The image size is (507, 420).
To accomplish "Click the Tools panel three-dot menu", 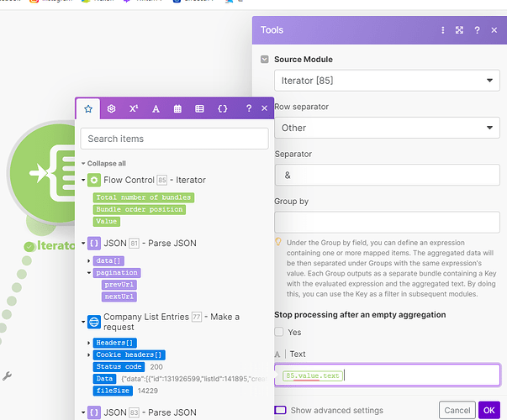I will click(442, 30).
